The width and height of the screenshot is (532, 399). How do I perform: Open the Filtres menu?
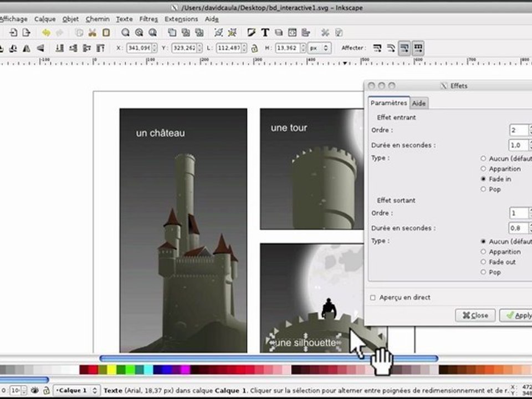click(x=149, y=19)
